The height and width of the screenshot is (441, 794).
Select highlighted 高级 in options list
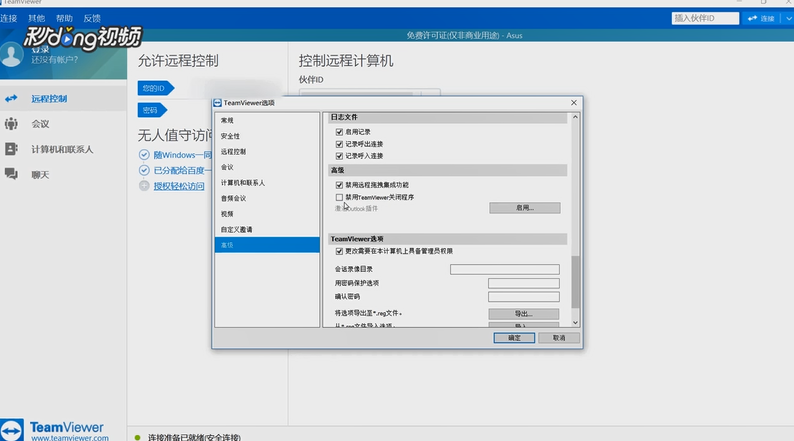pos(267,245)
